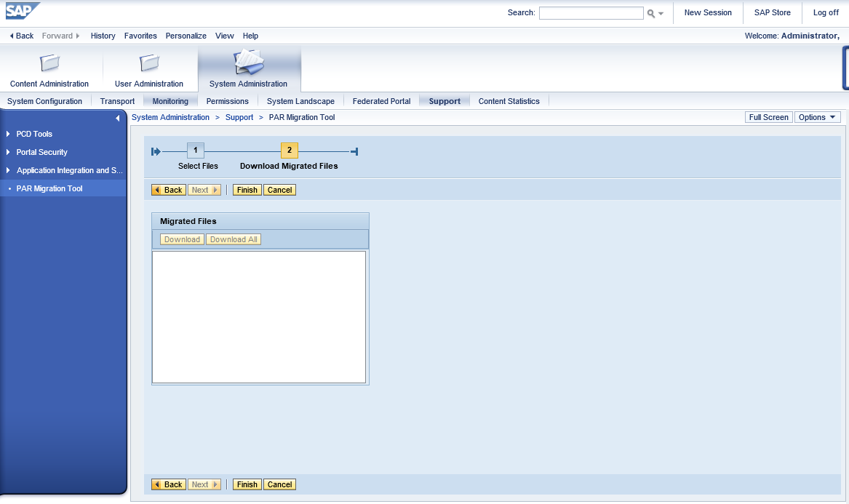
Task: Focus the Search input field
Action: tap(591, 13)
